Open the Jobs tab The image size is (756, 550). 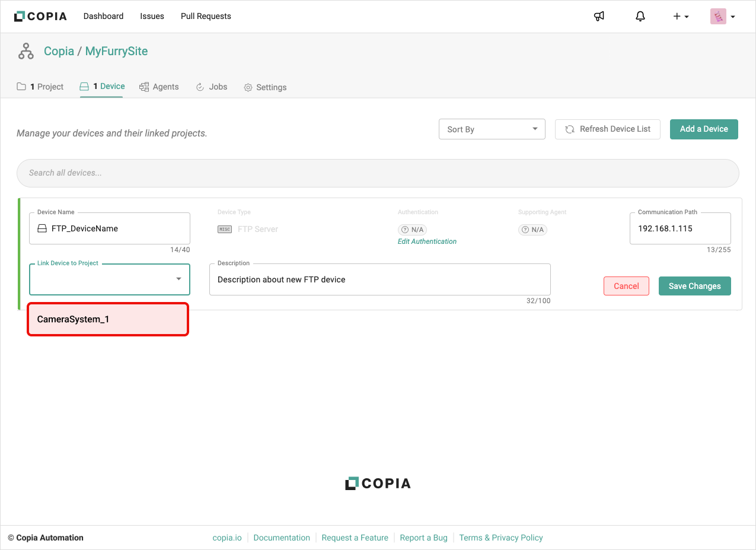point(212,87)
